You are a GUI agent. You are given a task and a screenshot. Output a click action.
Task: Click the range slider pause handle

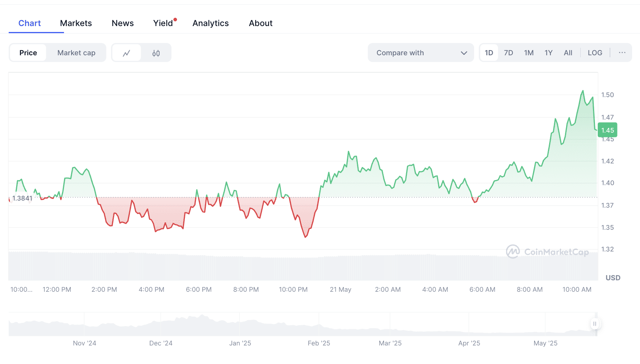tap(595, 324)
